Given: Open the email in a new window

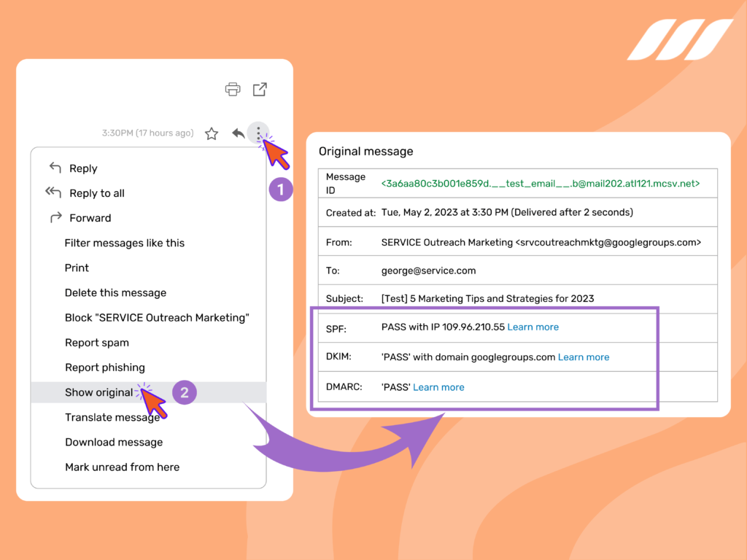Looking at the screenshot, I should coord(260,89).
